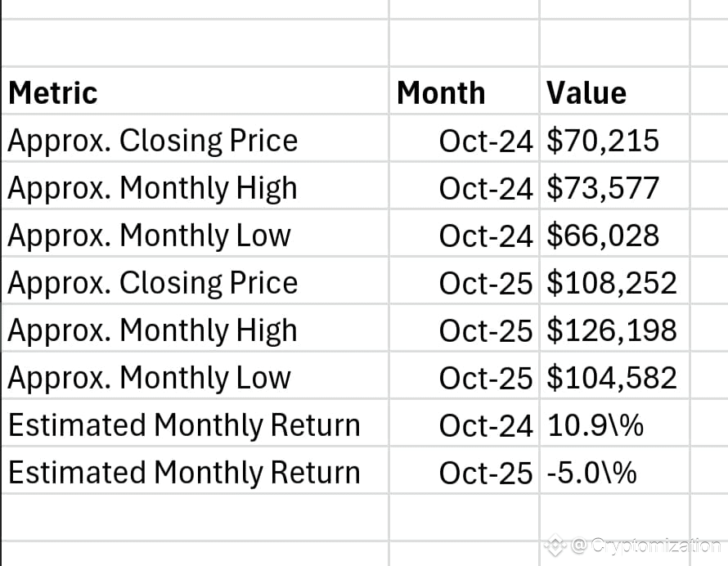This screenshot has width=728, height=566.
Task: Click the second Approx. Closing Price cell
Action: click(x=195, y=281)
